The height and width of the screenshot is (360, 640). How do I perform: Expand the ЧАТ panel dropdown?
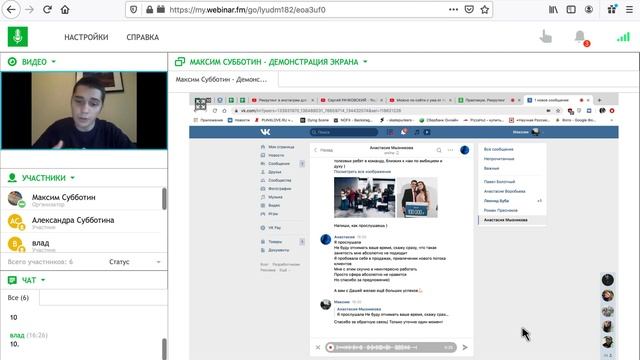pyautogui.click(x=43, y=280)
